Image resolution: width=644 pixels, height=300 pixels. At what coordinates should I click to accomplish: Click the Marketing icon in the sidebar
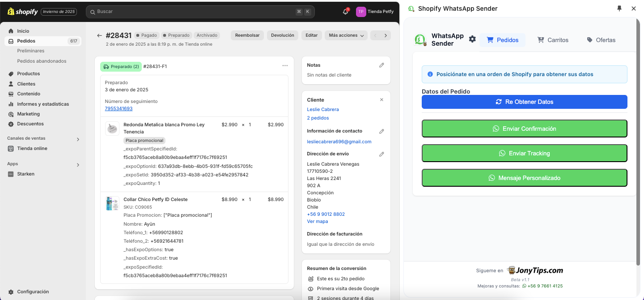[x=11, y=114]
